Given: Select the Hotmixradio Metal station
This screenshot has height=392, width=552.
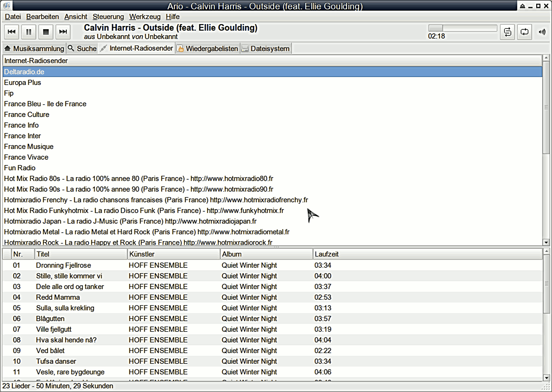Looking at the screenshot, I should tap(272, 232).
